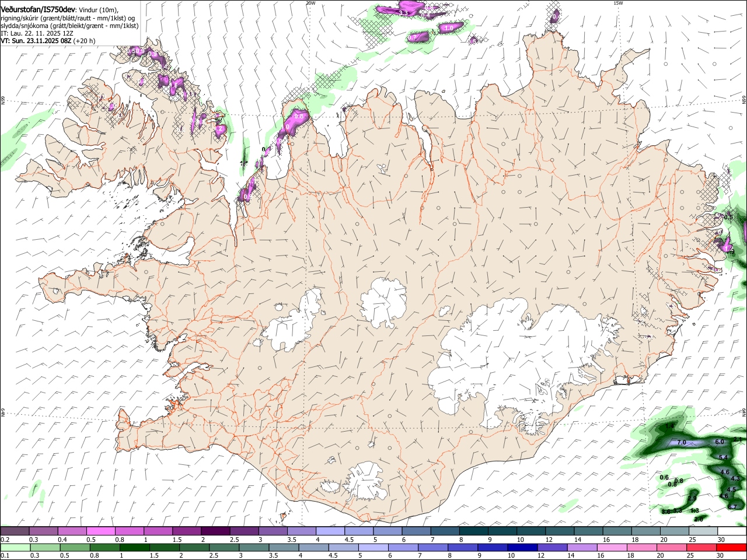Select the 1.0 snowfall value off the north coast

tap(449, 27)
